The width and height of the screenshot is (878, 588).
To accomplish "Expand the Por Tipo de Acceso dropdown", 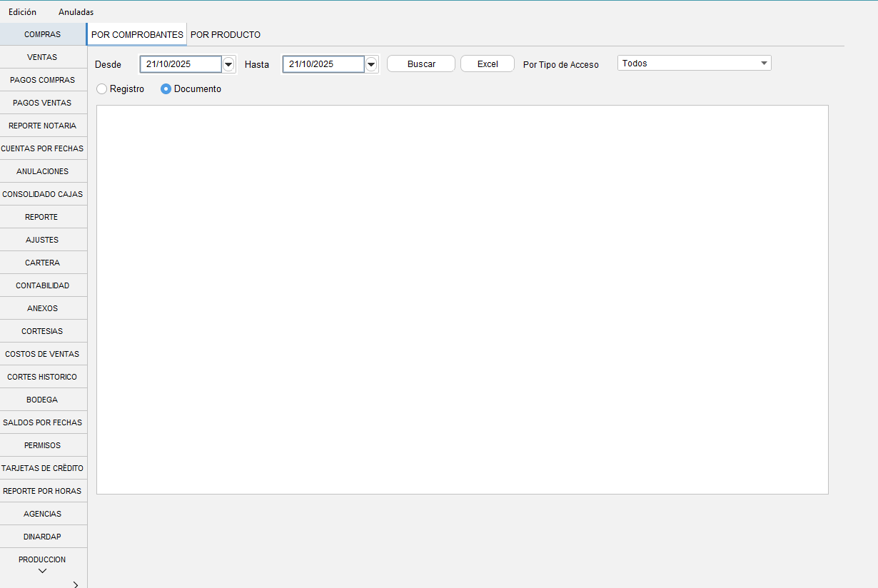I will point(765,64).
